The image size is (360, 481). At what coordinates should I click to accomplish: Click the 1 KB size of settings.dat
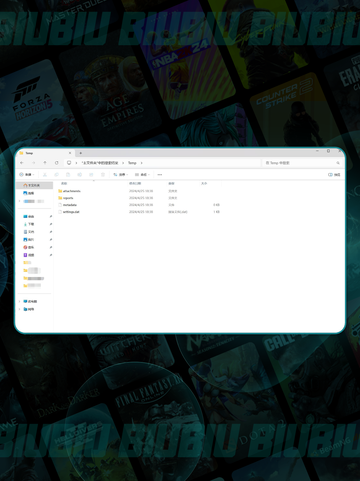coord(216,212)
